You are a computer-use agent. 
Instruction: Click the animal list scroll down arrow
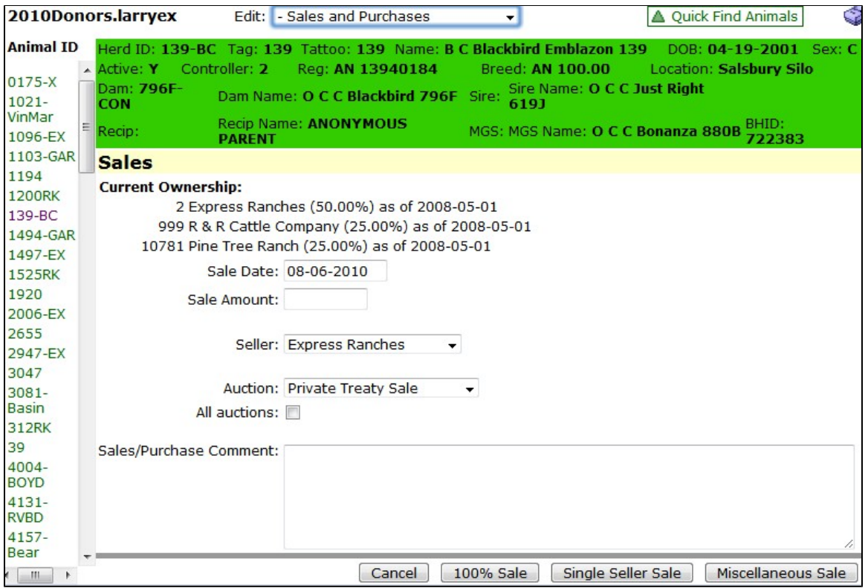87,557
